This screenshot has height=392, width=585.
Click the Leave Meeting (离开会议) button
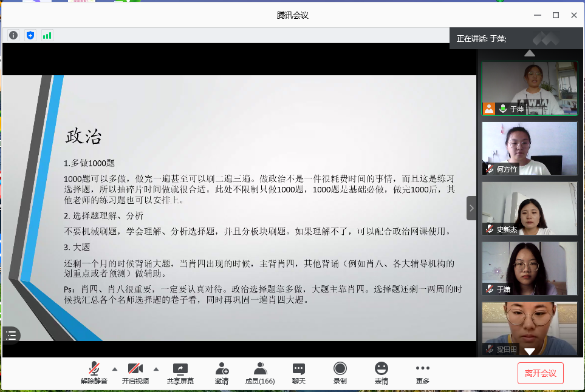pyautogui.click(x=541, y=373)
